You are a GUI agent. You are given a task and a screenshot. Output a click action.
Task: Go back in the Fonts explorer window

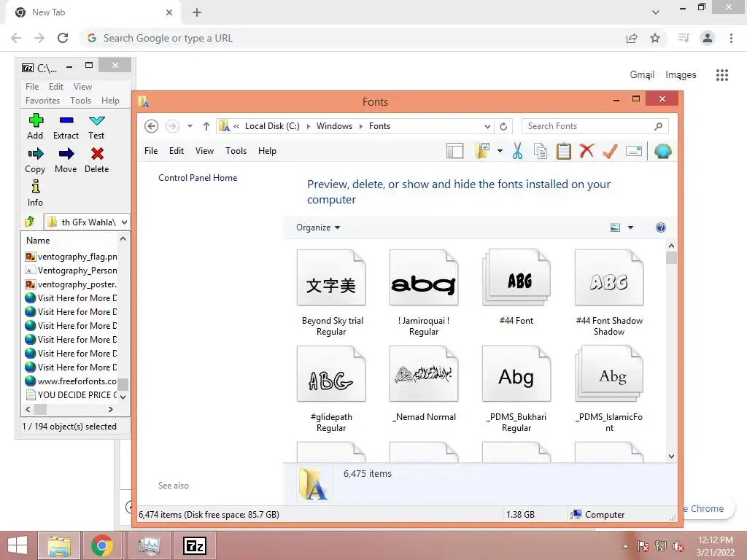(x=151, y=126)
